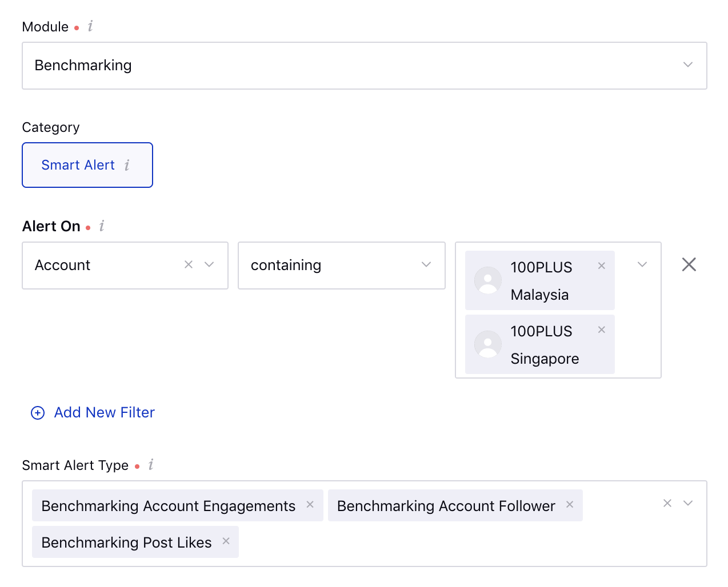Image resolution: width=728 pixels, height=587 pixels.
Task: Expand the Module Benchmarking dropdown
Action: point(688,65)
